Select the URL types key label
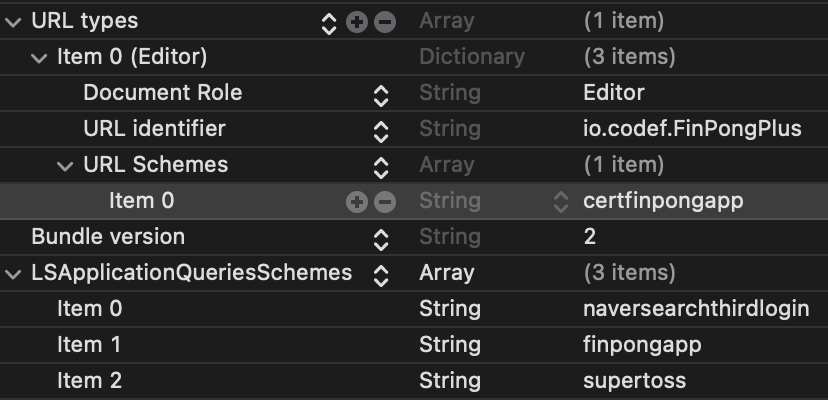Viewport: 828px width, 400px height. pyautogui.click(x=85, y=21)
